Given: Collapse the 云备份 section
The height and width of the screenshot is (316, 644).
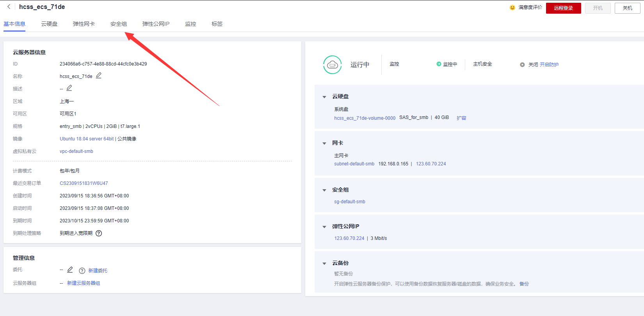Looking at the screenshot, I should pos(324,263).
